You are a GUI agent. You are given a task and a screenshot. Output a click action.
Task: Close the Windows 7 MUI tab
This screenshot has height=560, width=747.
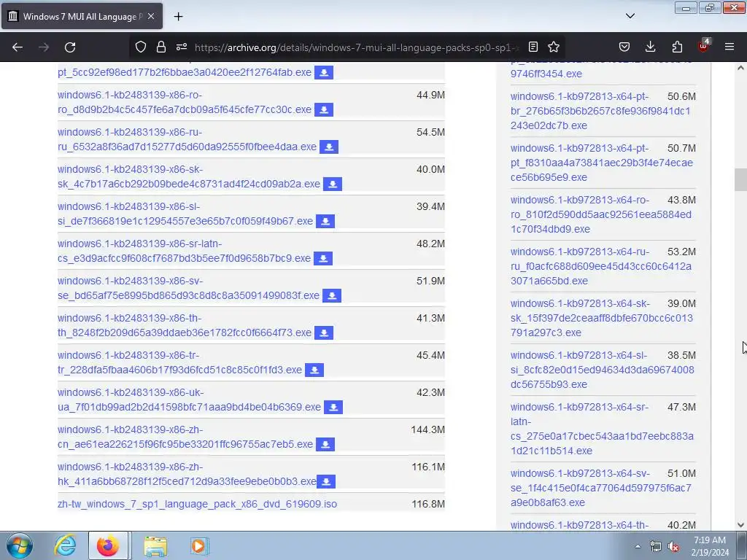pyautogui.click(x=151, y=16)
